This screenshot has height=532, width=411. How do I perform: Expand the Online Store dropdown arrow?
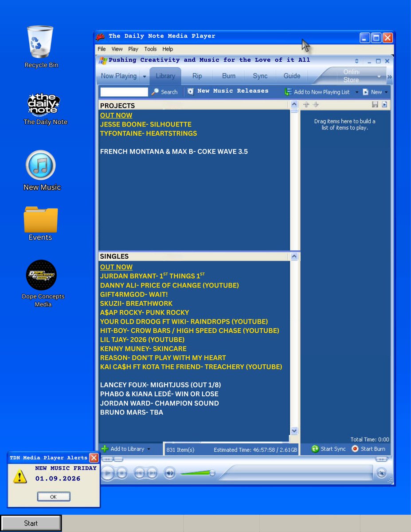pyautogui.click(x=379, y=77)
